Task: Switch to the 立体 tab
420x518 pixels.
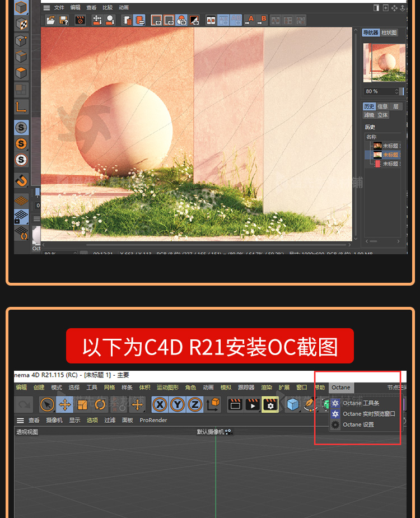Action: pyautogui.click(x=382, y=115)
